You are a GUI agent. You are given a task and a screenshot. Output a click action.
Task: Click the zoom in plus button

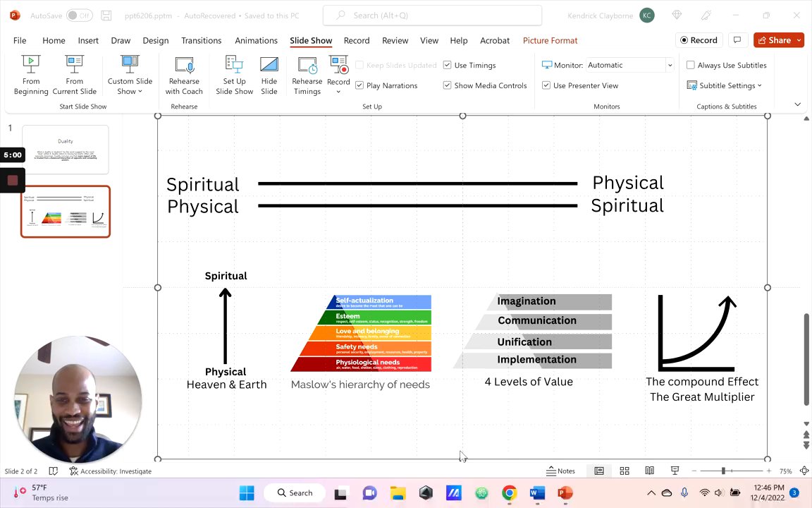pyautogui.click(x=769, y=471)
